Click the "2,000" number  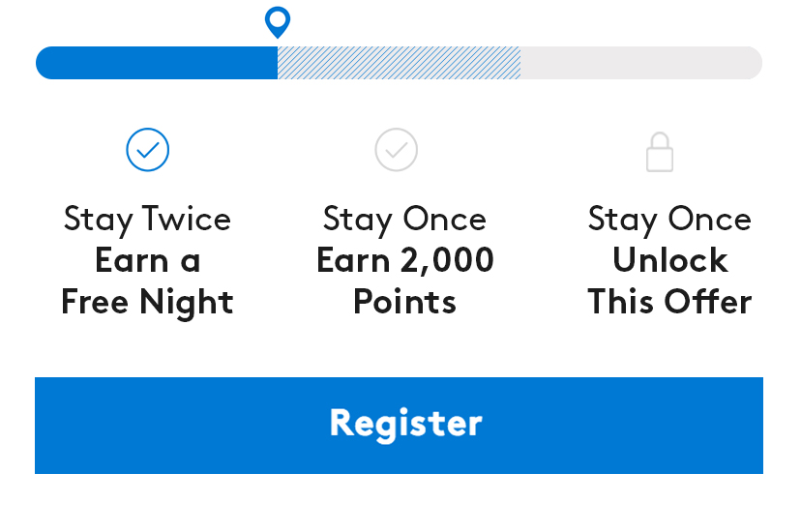(446, 260)
